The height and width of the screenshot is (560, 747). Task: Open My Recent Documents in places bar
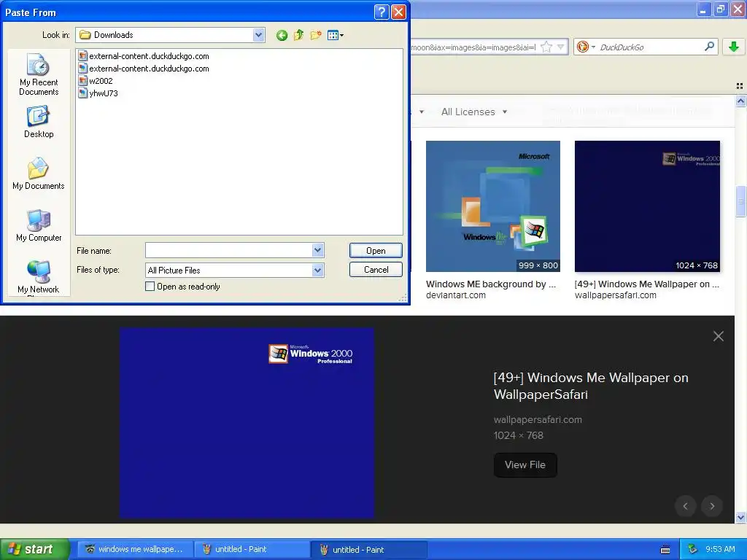(x=39, y=75)
